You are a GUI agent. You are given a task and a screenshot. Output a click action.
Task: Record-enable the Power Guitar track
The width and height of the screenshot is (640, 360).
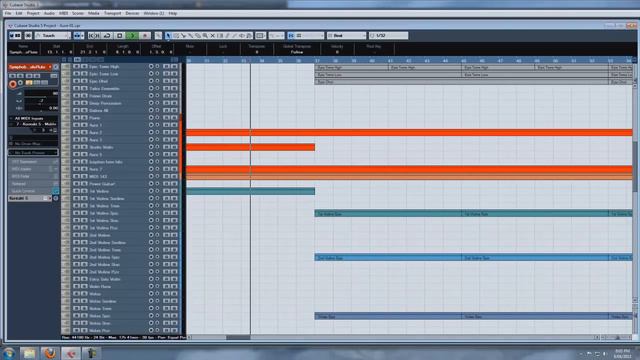coord(151,184)
